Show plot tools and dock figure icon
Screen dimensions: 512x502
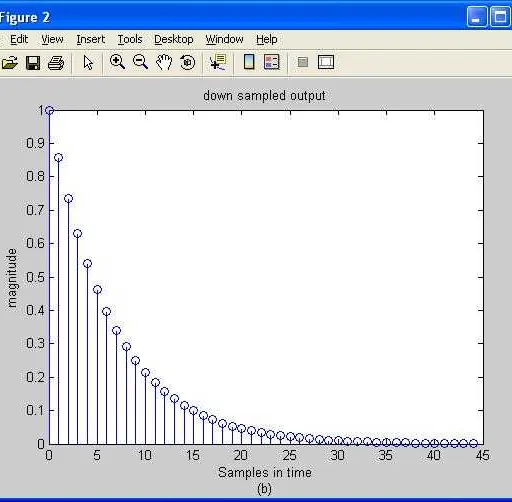pos(326,62)
